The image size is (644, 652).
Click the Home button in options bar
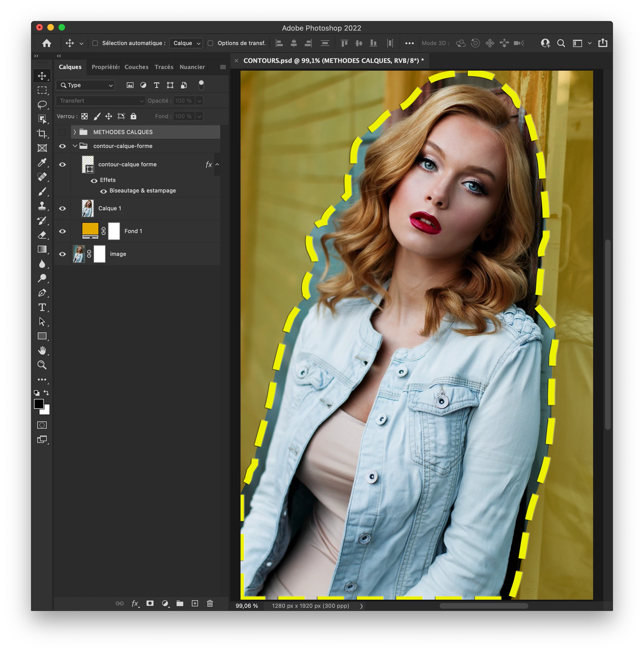click(x=46, y=43)
